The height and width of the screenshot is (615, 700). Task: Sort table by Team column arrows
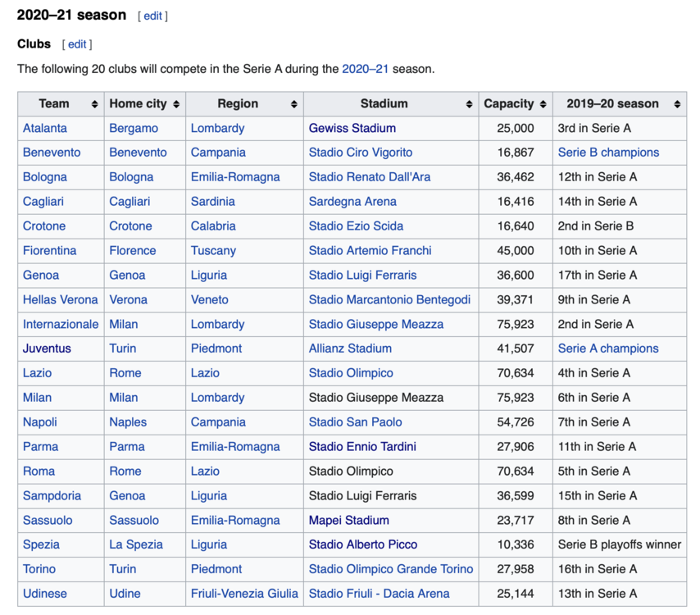pyautogui.click(x=94, y=104)
